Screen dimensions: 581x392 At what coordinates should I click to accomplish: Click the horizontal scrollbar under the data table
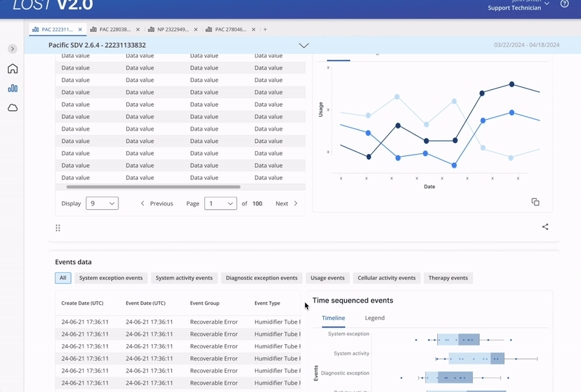coord(153,187)
